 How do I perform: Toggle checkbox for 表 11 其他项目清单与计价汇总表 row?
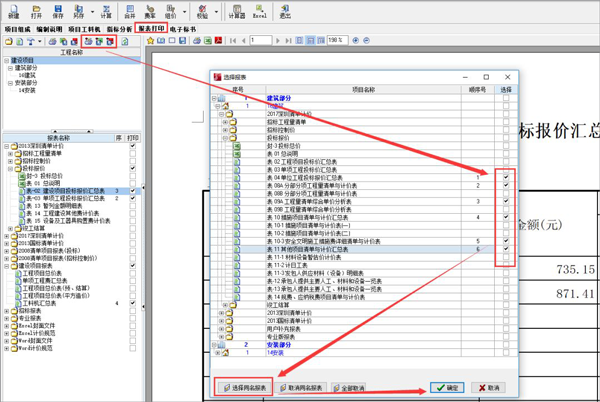pos(506,249)
